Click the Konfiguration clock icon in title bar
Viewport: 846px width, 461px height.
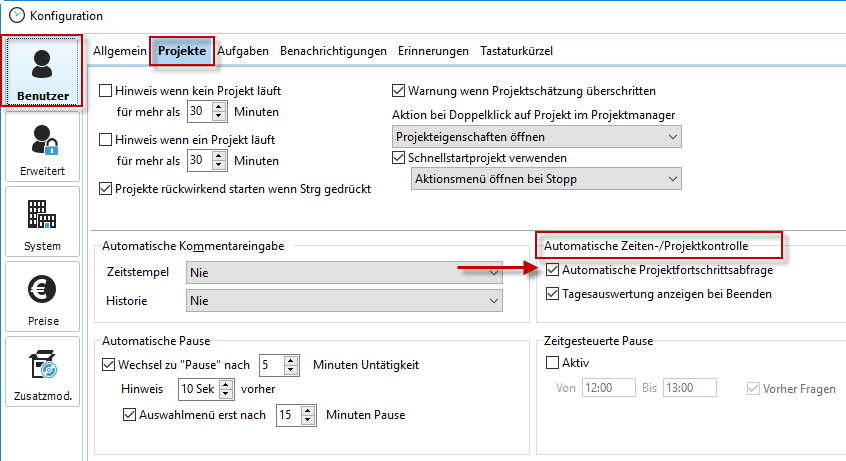point(16,15)
